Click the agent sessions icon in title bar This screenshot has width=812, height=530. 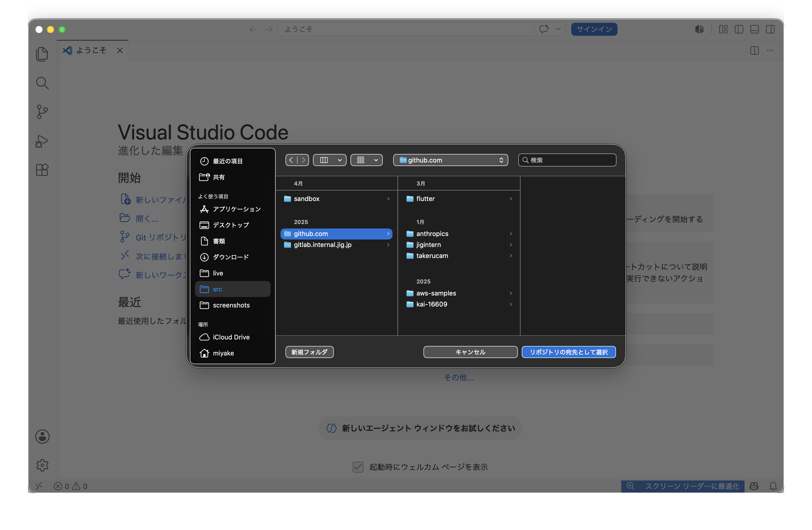699,29
